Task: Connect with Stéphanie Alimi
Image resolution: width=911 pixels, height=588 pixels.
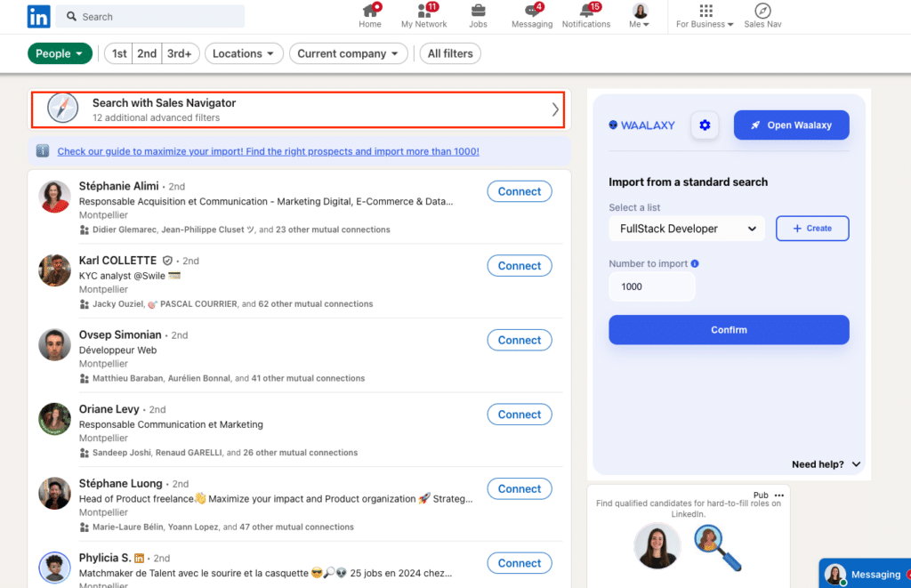Action: tap(520, 191)
